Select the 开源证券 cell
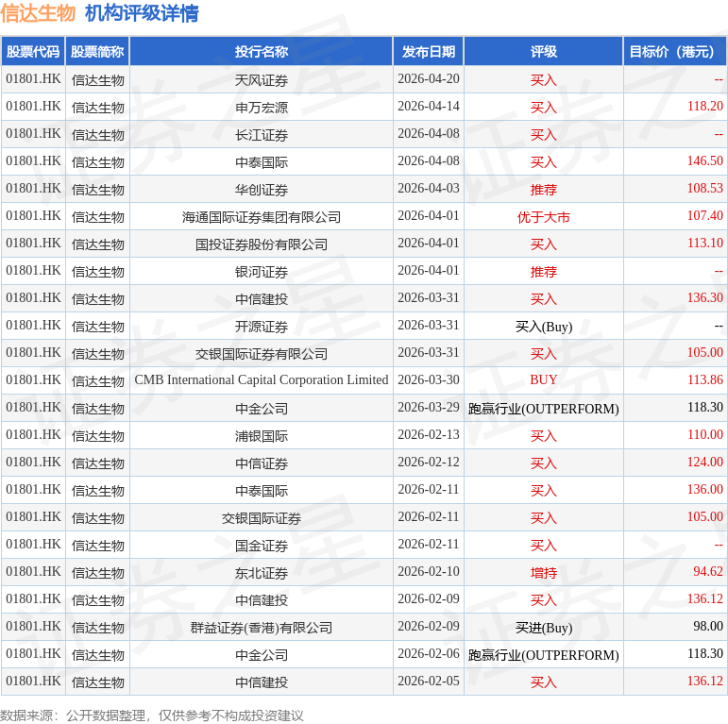 (x=262, y=327)
